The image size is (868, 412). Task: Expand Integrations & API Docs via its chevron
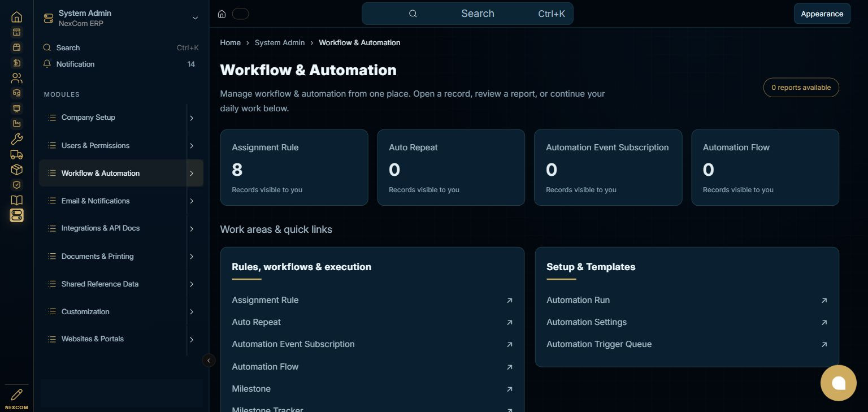coord(192,229)
